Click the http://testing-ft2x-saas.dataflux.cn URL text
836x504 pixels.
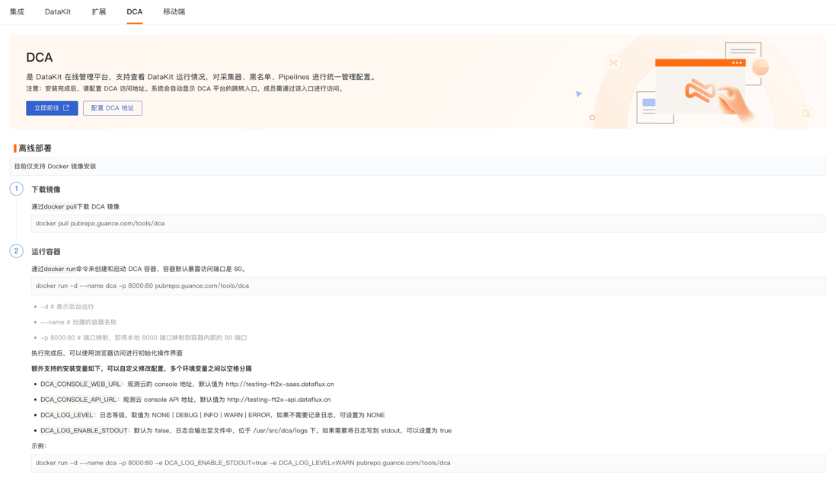pos(280,384)
